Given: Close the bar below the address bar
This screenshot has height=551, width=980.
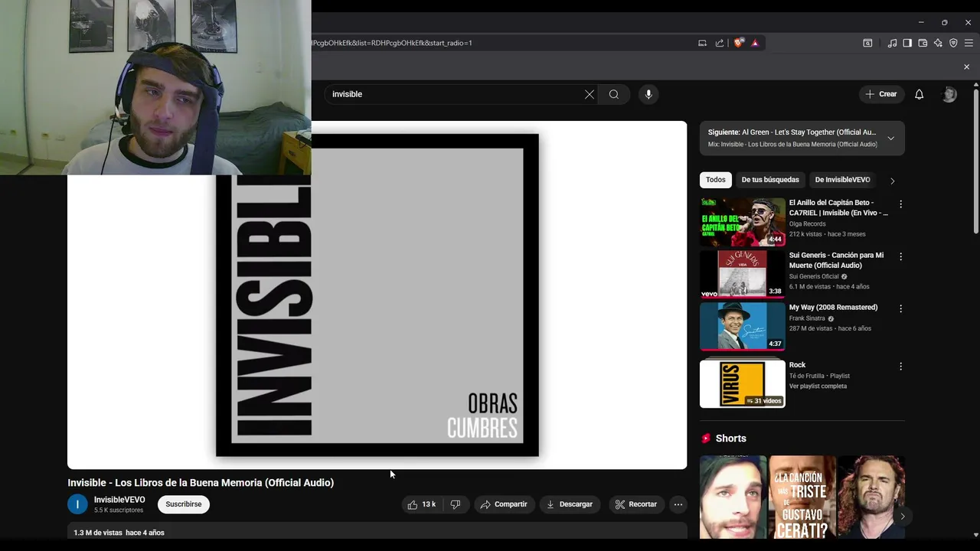Looking at the screenshot, I should (966, 67).
